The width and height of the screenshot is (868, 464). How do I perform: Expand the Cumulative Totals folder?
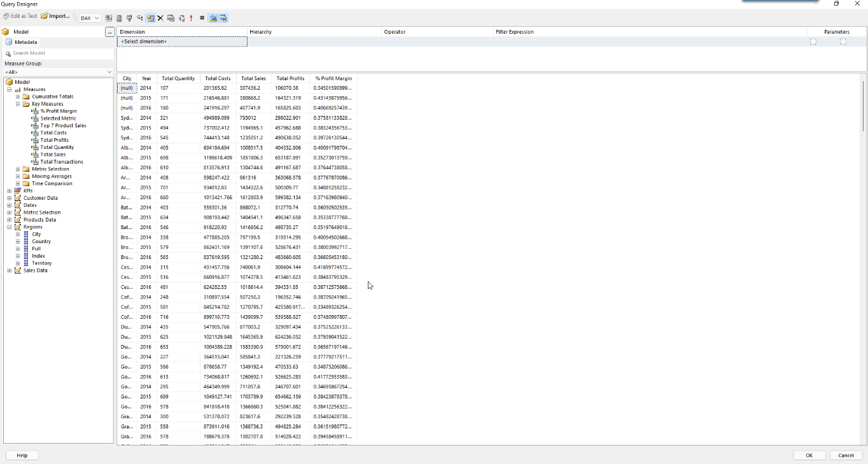pyautogui.click(x=18, y=97)
